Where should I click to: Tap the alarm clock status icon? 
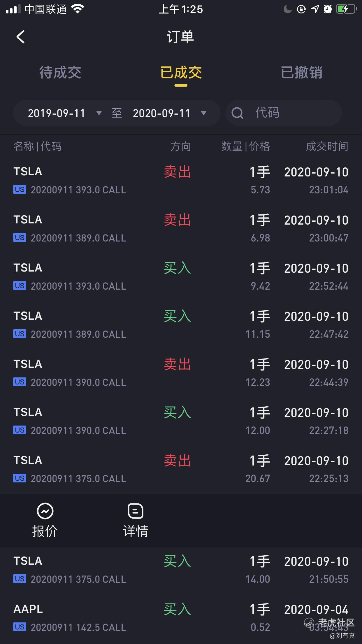point(328,9)
